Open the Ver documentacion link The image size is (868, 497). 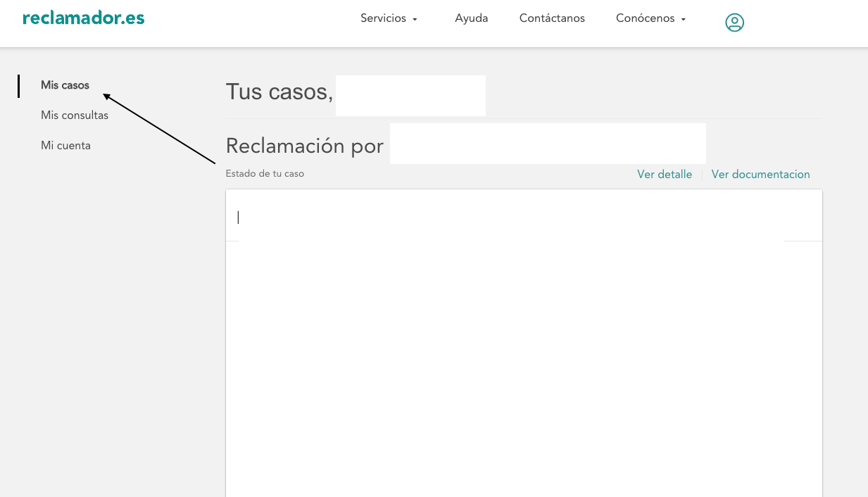click(760, 175)
